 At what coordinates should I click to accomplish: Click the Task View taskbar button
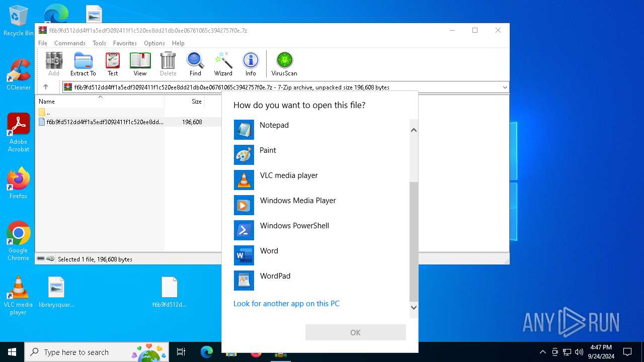(181, 352)
